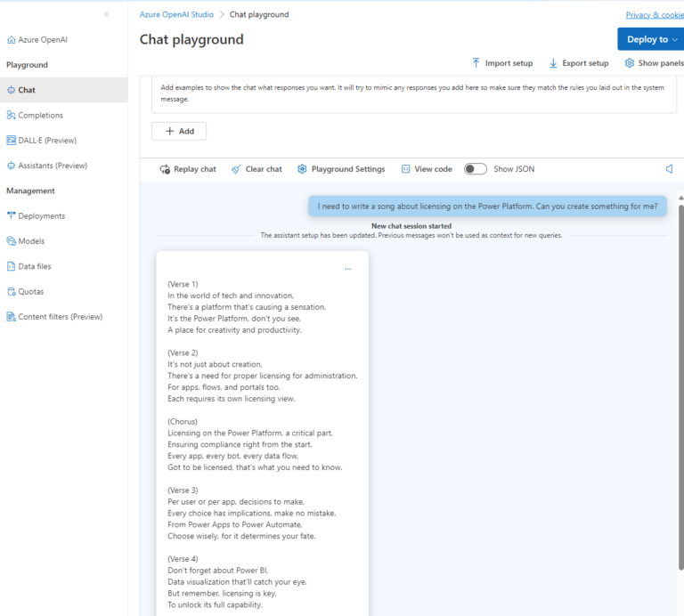
Task: Click the speaker icon in chat toolbar
Action: click(669, 169)
